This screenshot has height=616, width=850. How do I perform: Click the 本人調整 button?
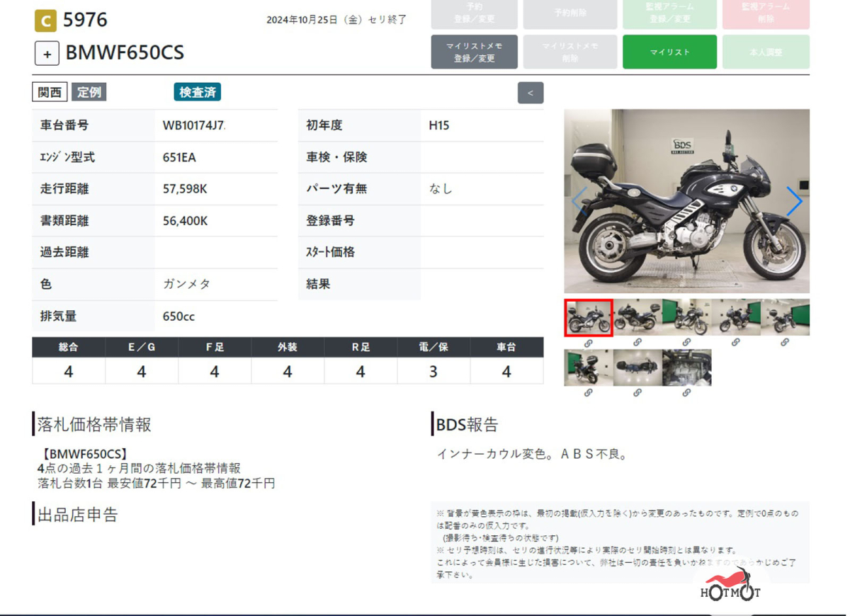coord(766,52)
